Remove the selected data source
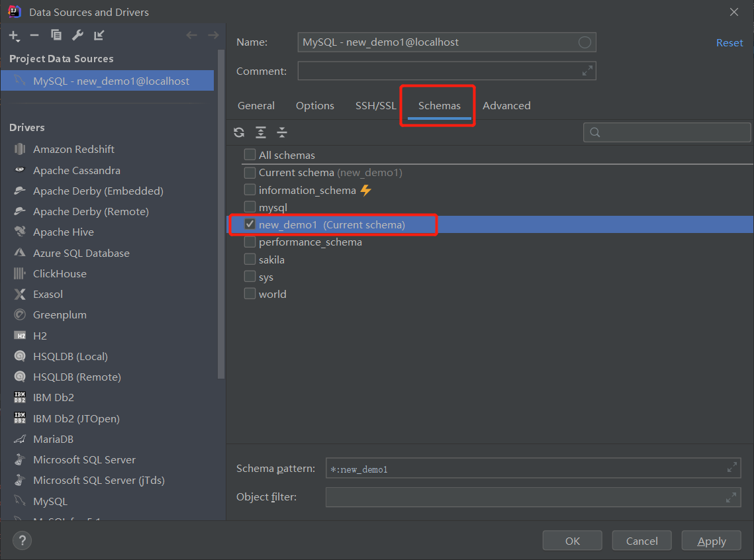This screenshot has width=754, height=560. point(34,36)
